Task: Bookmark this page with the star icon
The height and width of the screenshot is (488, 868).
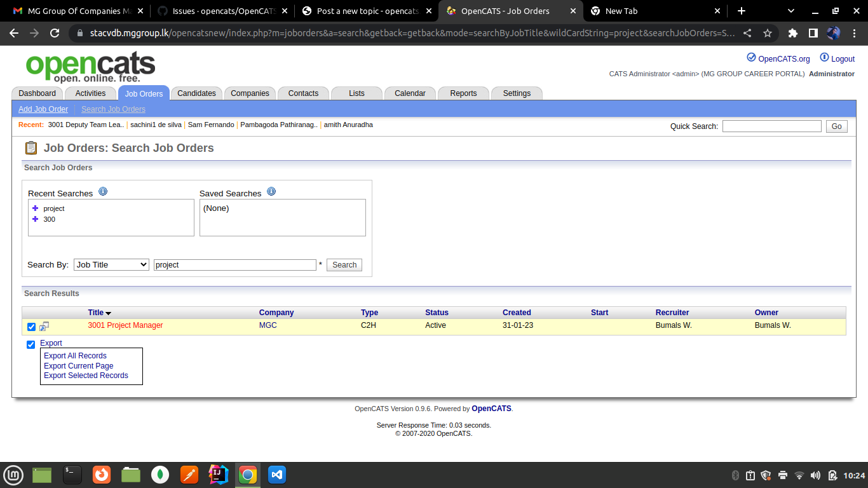Action: [768, 34]
